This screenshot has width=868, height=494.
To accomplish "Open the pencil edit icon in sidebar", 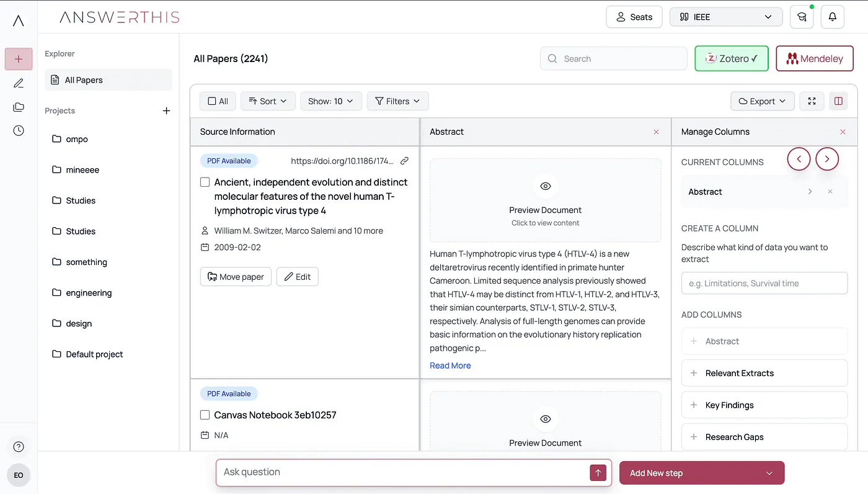I will point(19,83).
